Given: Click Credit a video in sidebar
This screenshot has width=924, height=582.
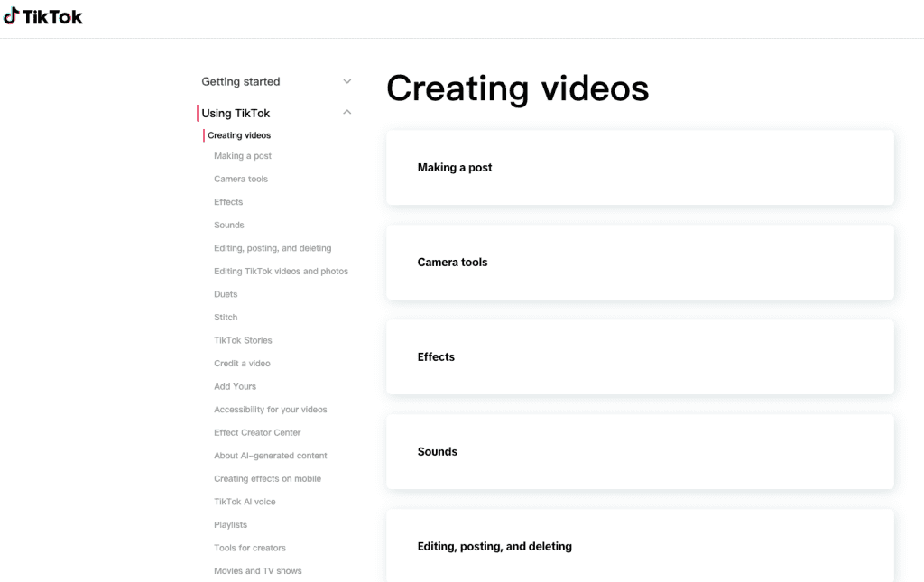Looking at the screenshot, I should click(242, 364).
